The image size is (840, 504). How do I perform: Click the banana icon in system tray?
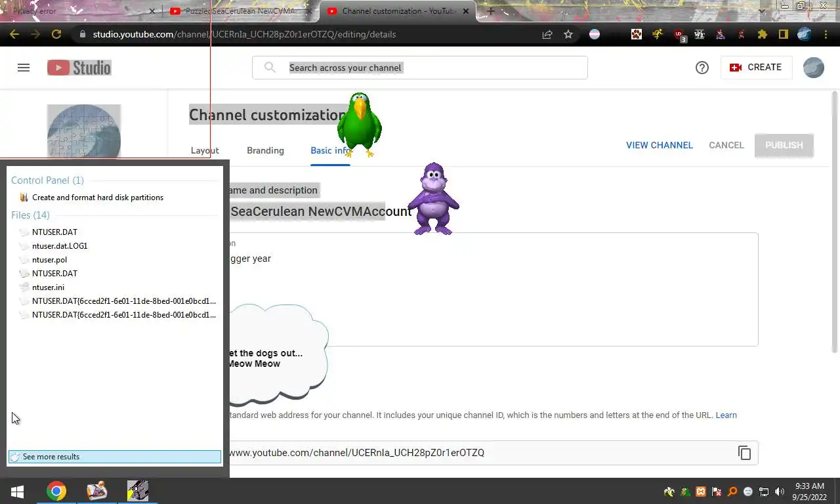669,492
